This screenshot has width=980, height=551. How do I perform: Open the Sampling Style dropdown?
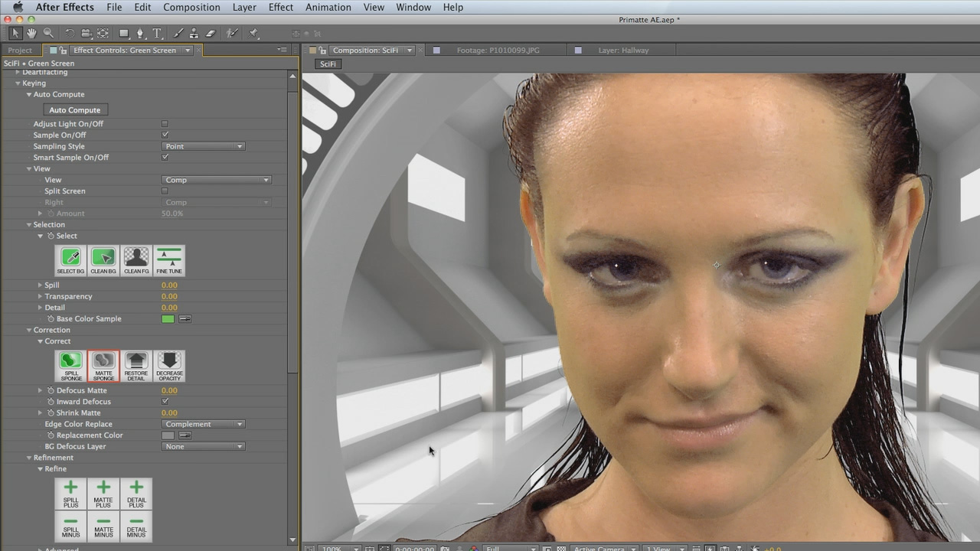pos(203,146)
